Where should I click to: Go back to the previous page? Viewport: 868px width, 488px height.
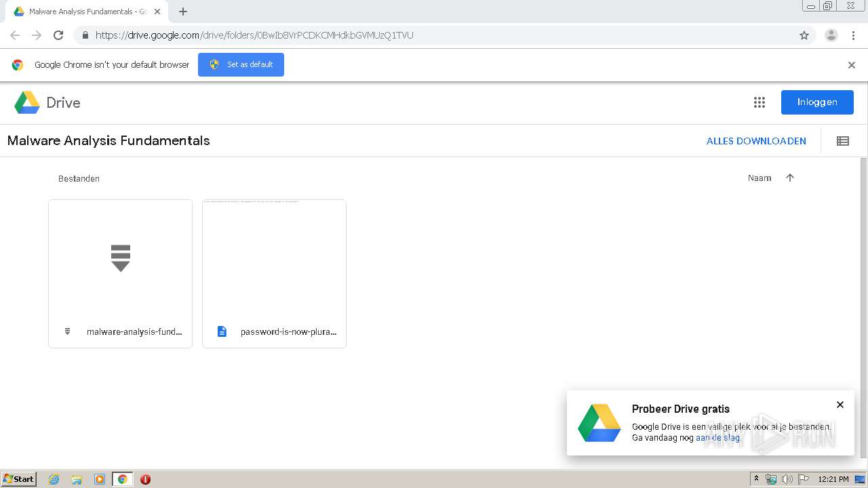click(x=15, y=35)
